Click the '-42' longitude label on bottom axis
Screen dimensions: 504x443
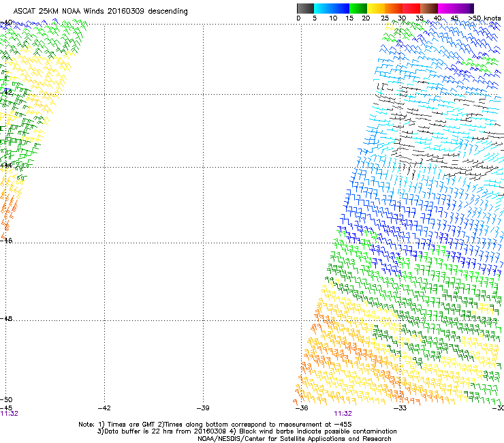click(104, 408)
